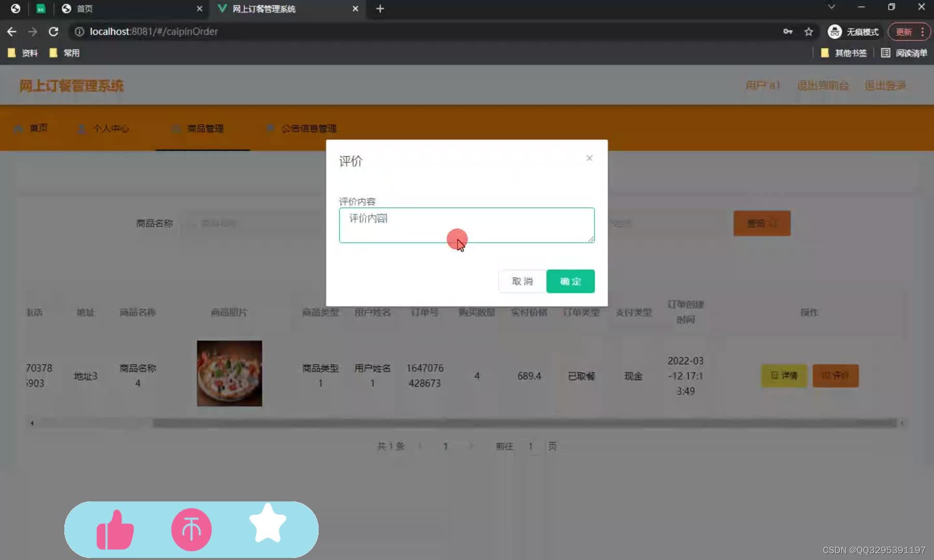Click the 地址3 address cell
The height and width of the screenshot is (560, 934).
point(86,376)
